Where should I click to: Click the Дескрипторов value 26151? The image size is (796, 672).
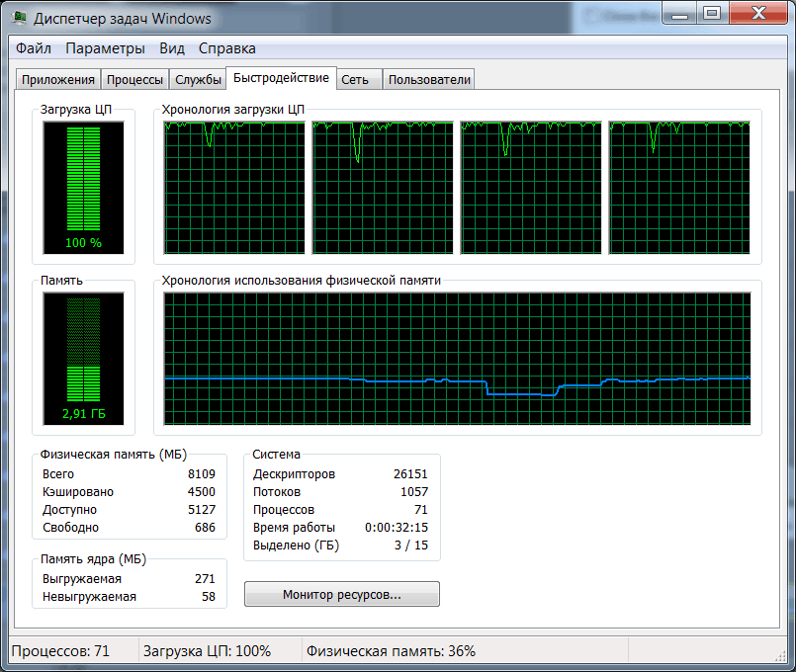coord(410,474)
